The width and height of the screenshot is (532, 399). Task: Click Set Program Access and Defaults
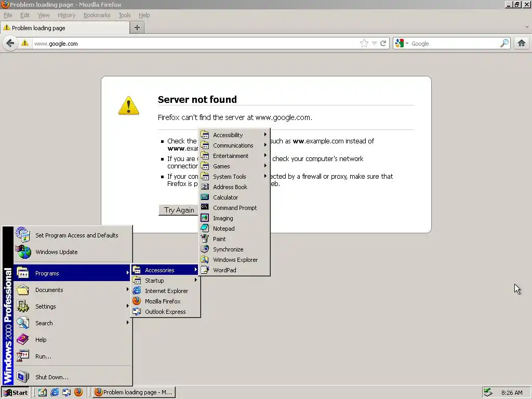[72, 235]
